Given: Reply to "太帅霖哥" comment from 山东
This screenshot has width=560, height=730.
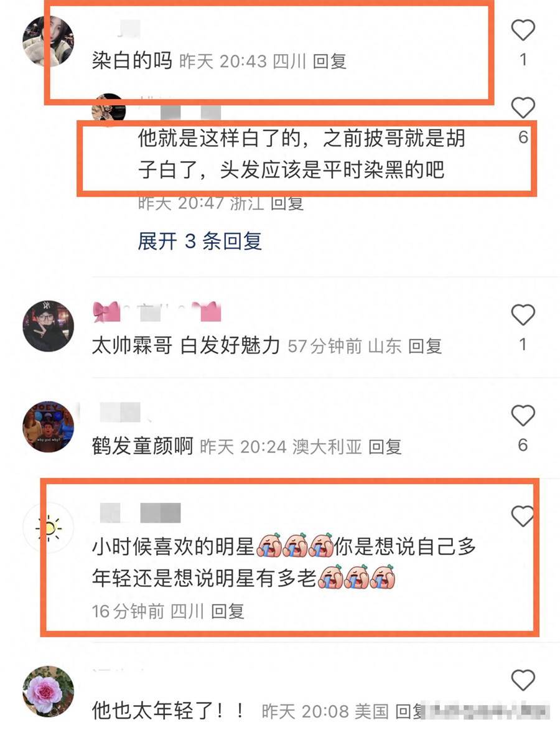Looking at the screenshot, I should [x=424, y=346].
